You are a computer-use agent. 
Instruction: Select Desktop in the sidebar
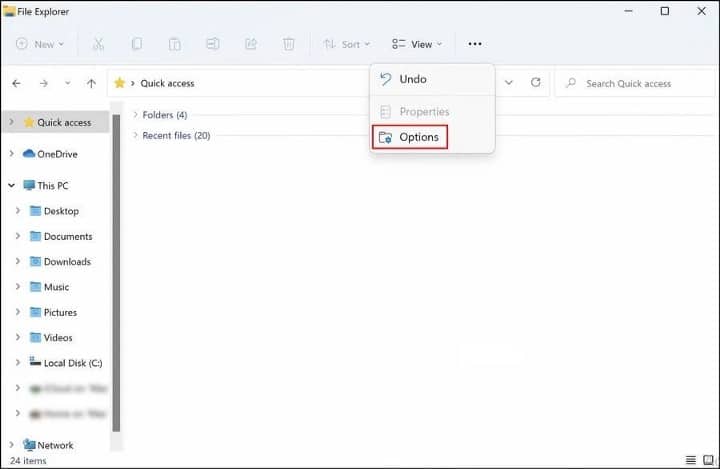tap(61, 211)
